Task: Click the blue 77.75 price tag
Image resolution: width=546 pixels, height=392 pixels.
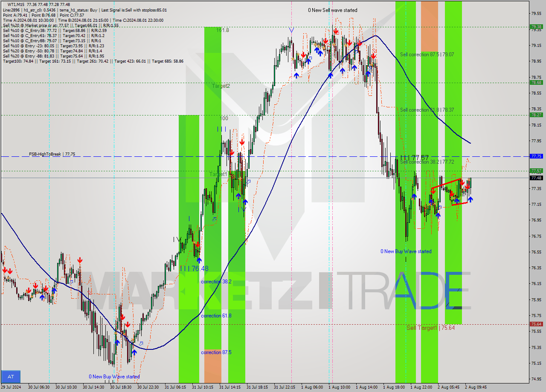Action: pyautogui.click(x=536, y=156)
